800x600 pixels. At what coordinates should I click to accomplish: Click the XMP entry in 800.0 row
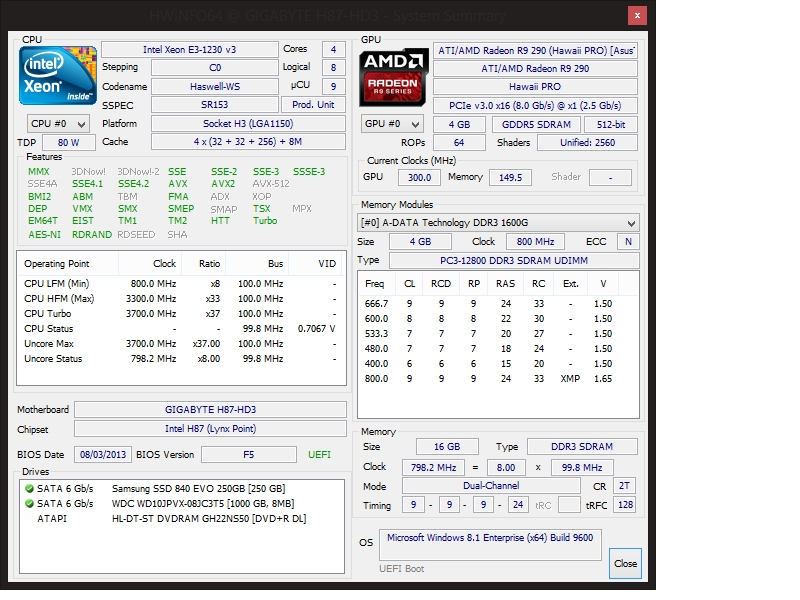click(570, 379)
